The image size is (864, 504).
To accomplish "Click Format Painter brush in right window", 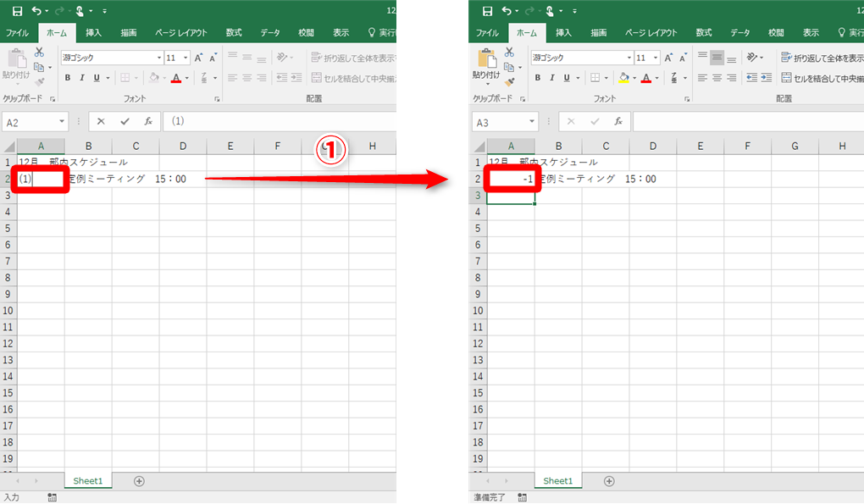I will tap(510, 81).
